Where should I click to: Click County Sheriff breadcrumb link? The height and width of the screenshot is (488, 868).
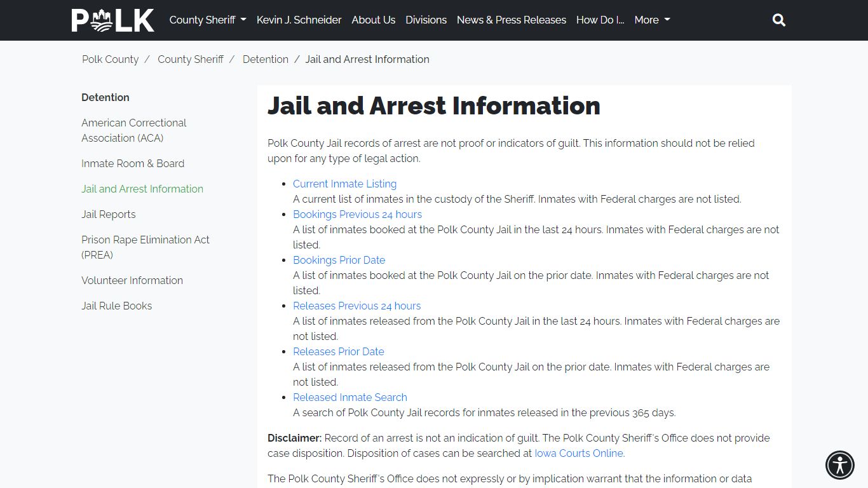pyautogui.click(x=191, y=59)
